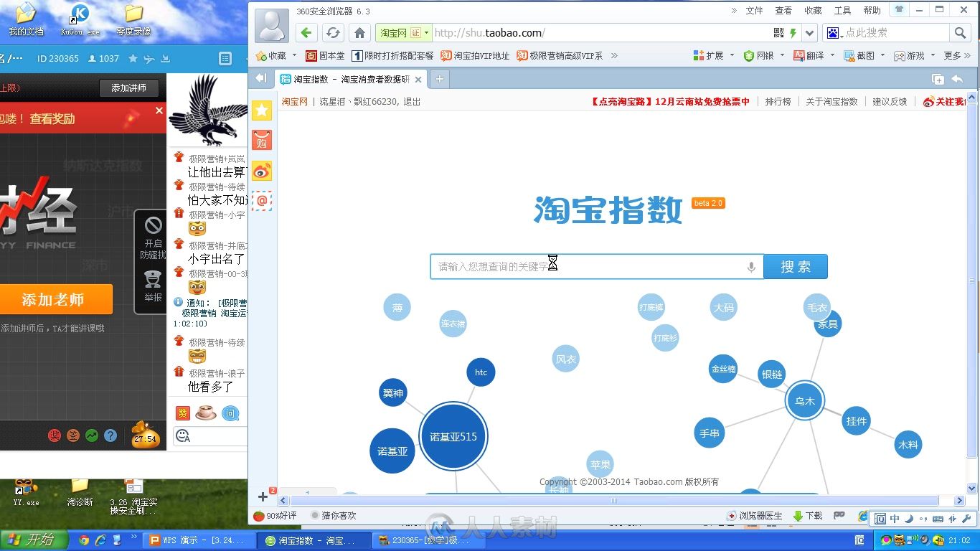The height and width of the screenshot is (551, 980).
Task: Click the restore closed tab arrow icon
Action: coord(957,79)
